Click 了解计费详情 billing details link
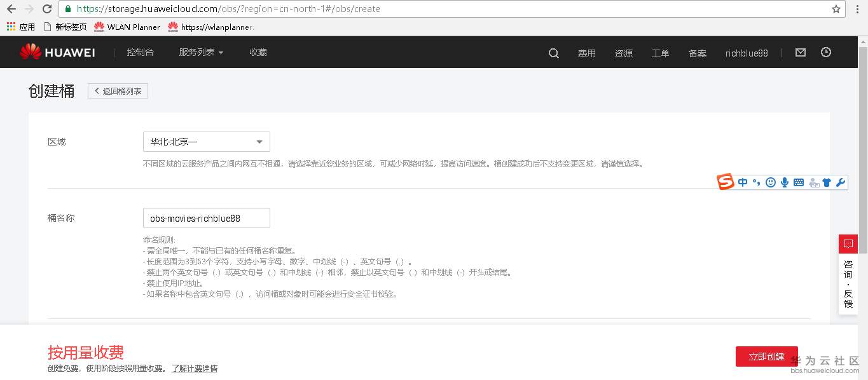 click(x=194, y=369)
